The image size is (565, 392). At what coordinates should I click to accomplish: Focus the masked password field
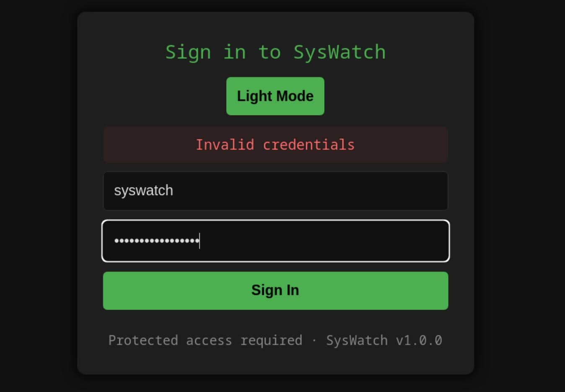[x=275, y=241]
